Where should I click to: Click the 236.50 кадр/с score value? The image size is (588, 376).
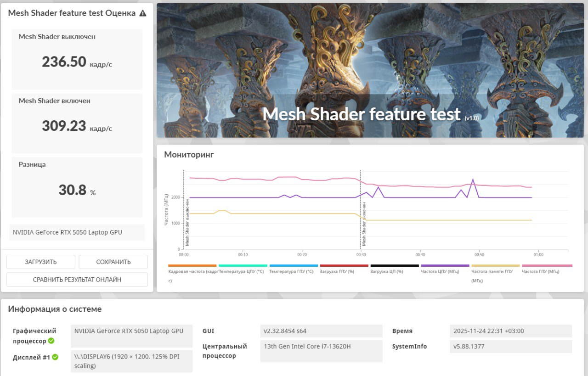click(x=77, y=62)
